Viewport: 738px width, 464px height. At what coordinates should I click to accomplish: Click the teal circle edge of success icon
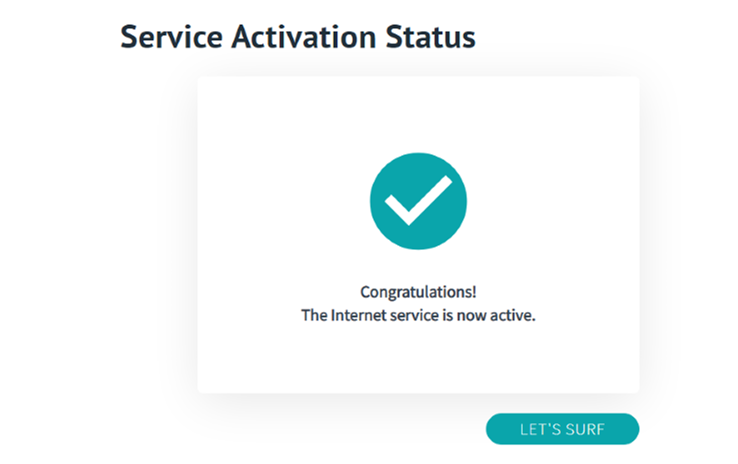coord(374,201)
